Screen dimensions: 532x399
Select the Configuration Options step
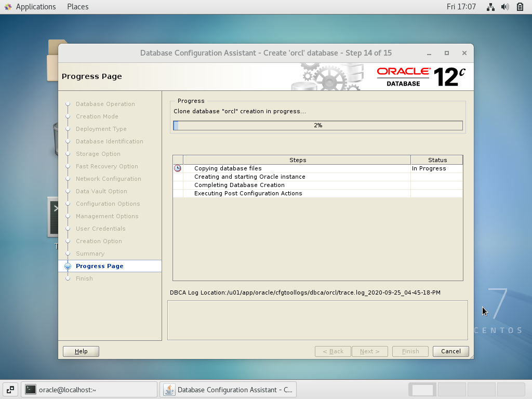pyautogui.click(x=108, y=204)
